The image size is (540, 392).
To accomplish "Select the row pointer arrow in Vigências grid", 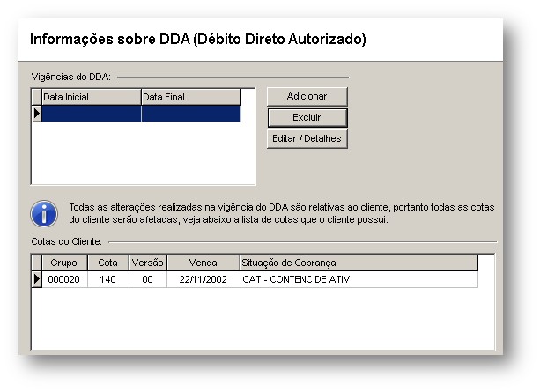I will 36,114.
